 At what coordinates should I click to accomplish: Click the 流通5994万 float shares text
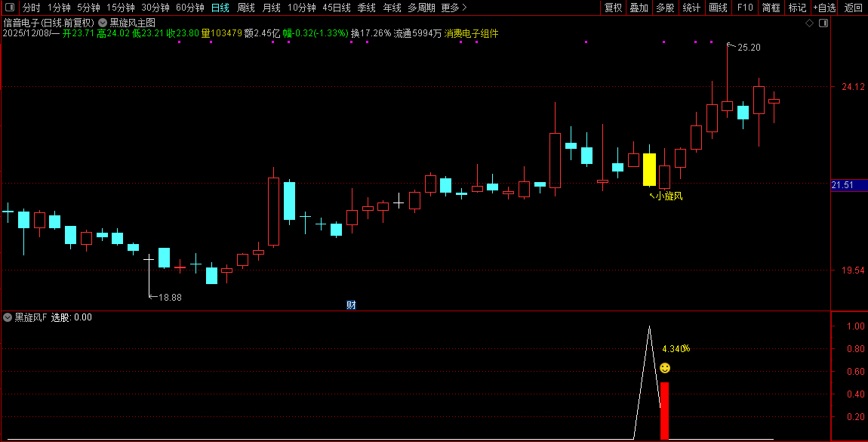(418, 33)
